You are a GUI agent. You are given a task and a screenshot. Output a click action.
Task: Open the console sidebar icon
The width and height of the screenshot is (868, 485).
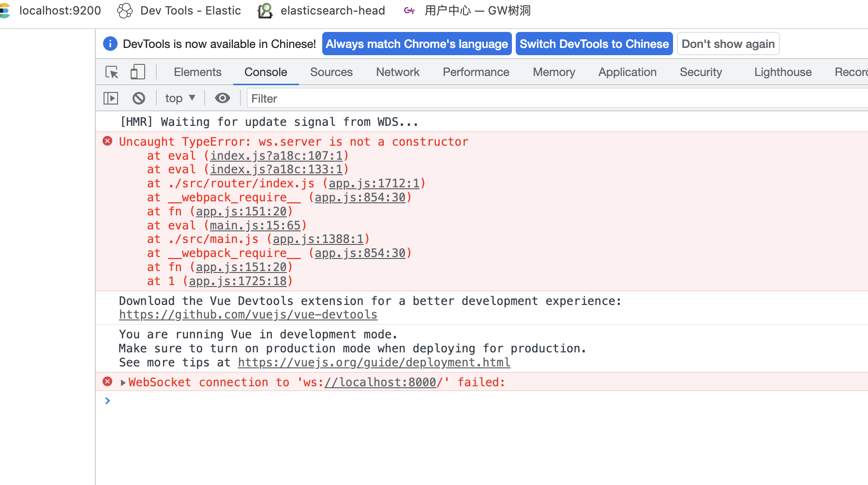click(x=110, y=98)
